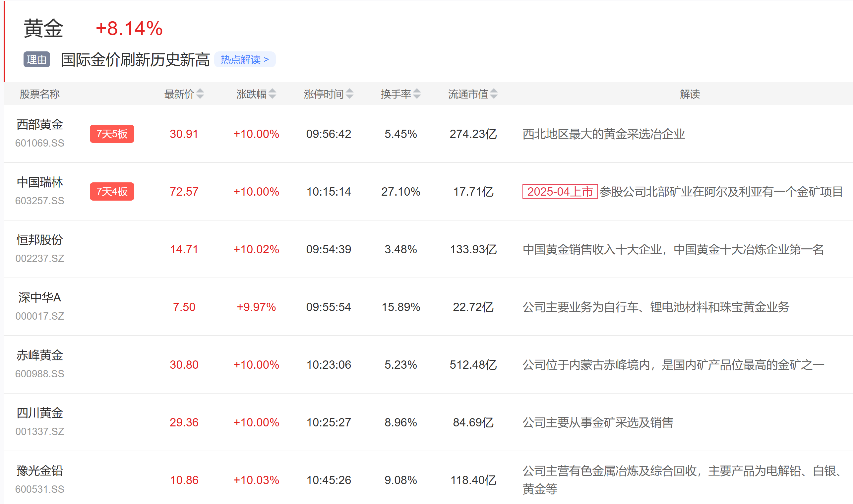This screenshot has height=504, width=853.
Task: Sort by 涨停时间 using its sort arrows
Action: point(349,94)
